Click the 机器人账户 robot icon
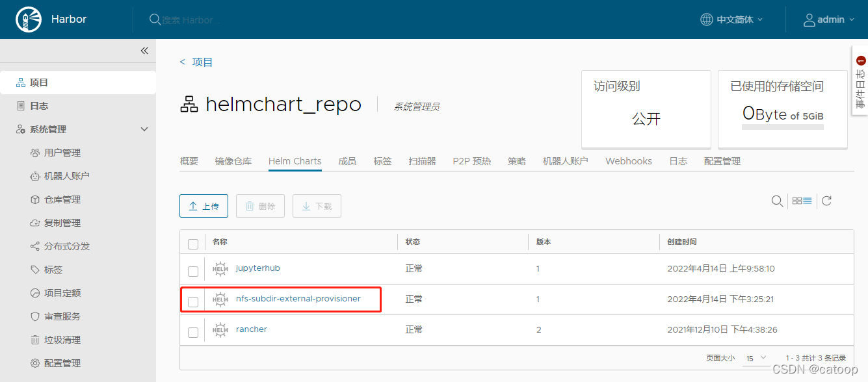This screenshot has width=868, height=382. (x=35, y=176)
